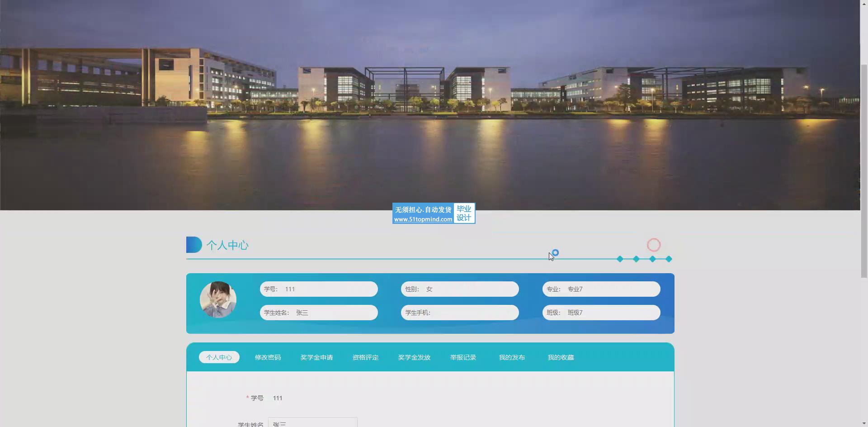This screenshot has height=427, width=868.
Task: Click the rightmost teal diamond marker
Action: coord(669,259)
